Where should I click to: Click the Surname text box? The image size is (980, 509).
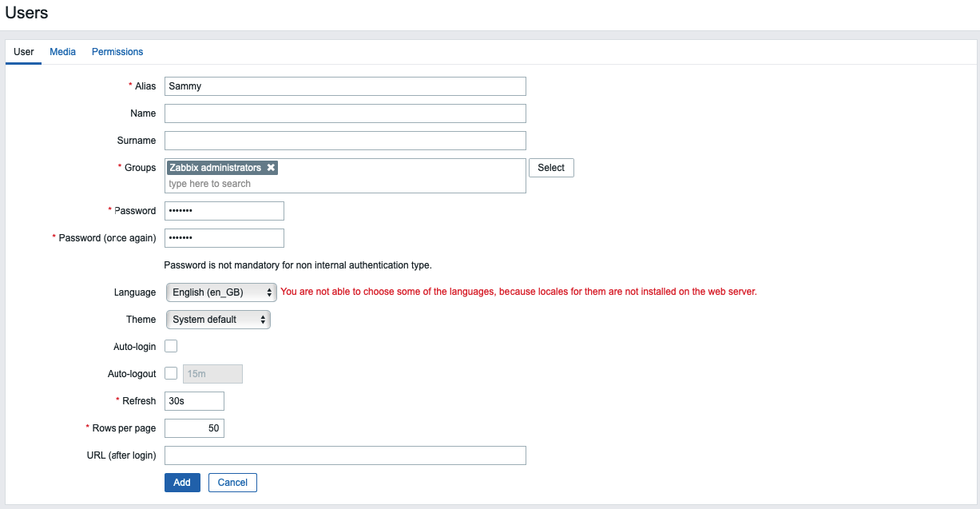tap(345, 141)
